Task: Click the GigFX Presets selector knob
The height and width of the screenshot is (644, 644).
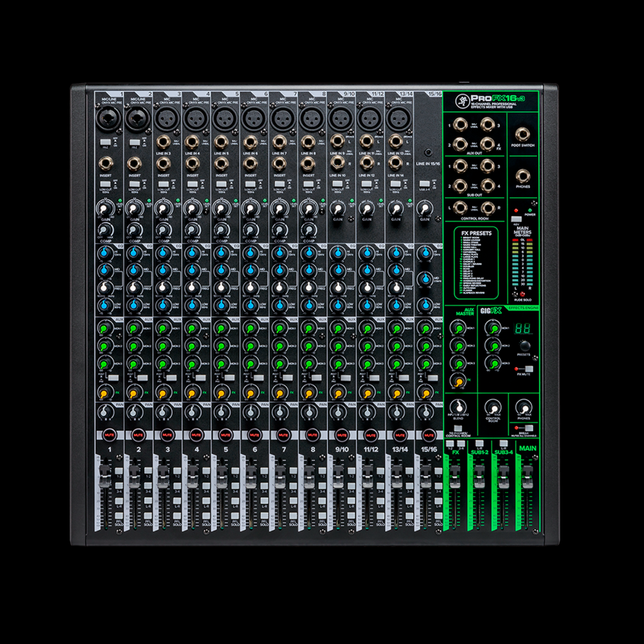Action: (524, 346)
